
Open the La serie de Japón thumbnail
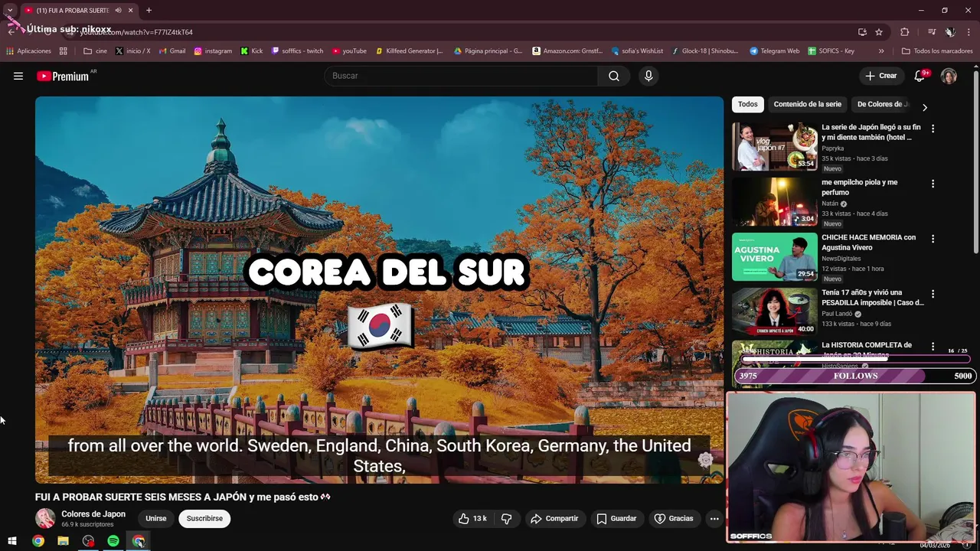(774, 147)
